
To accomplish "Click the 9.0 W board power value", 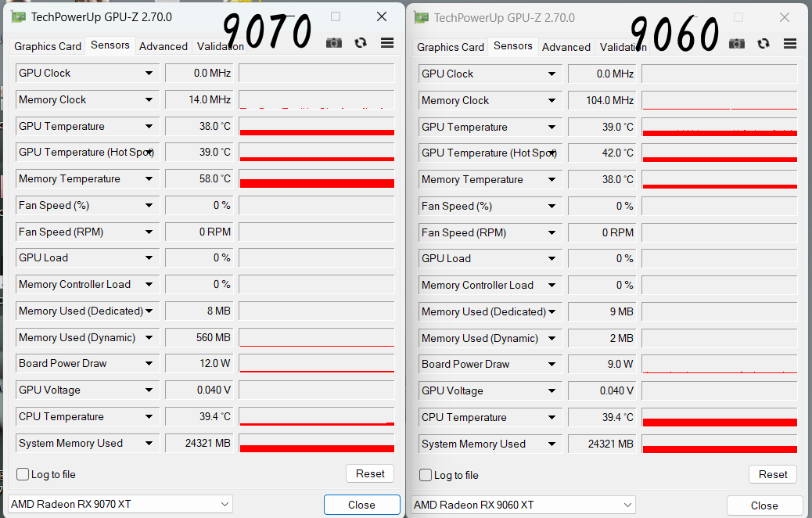I will point(602,364).
